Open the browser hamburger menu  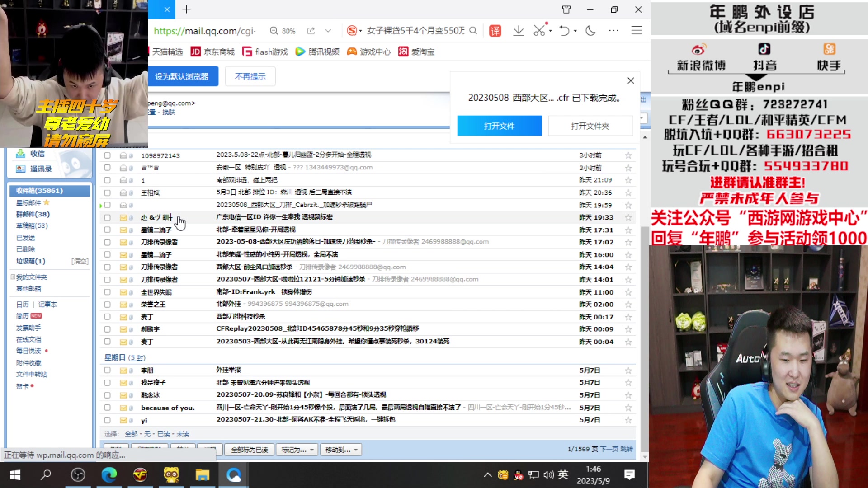637,31
